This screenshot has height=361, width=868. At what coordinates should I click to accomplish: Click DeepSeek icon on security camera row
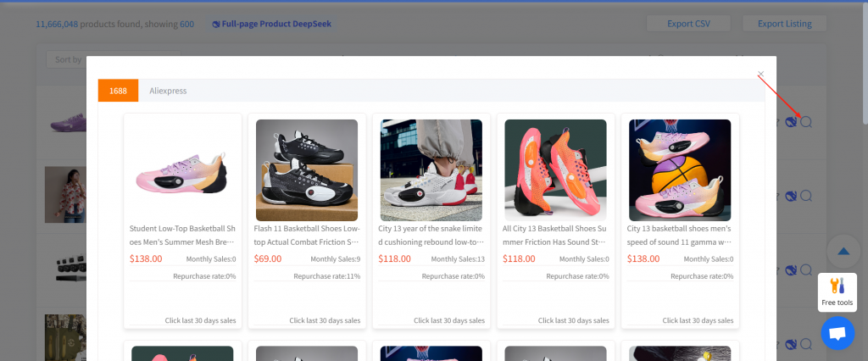click(791, 269)
